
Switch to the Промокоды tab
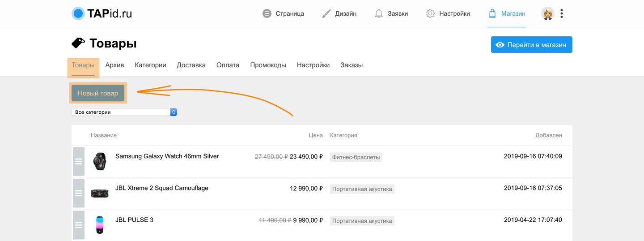268,65
